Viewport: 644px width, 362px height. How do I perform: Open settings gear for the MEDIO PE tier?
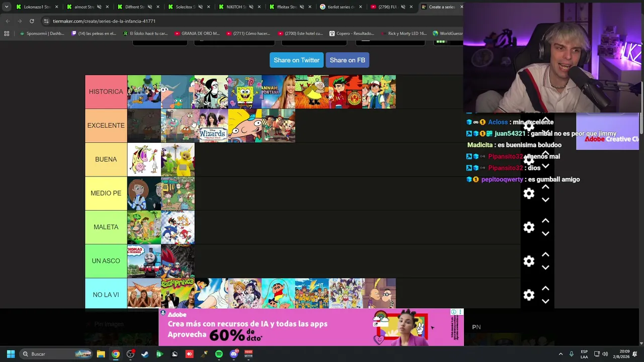529,194
